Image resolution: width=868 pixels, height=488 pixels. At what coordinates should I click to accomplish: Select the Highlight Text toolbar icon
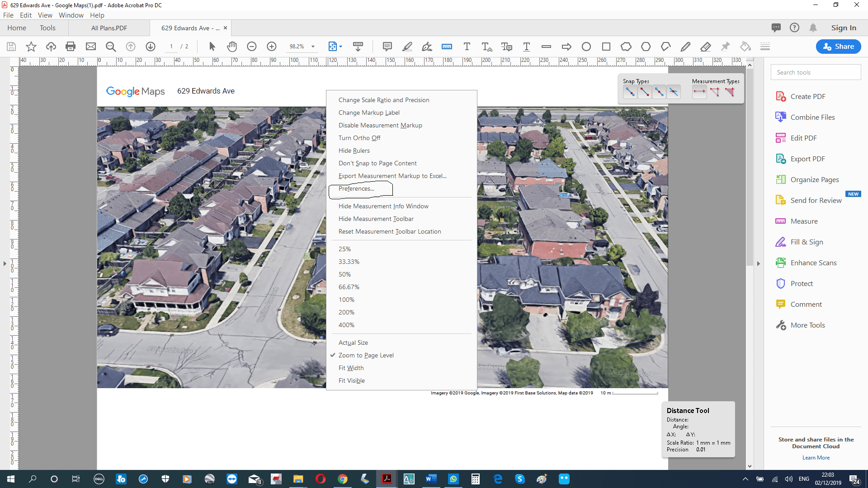pos(407,46)
